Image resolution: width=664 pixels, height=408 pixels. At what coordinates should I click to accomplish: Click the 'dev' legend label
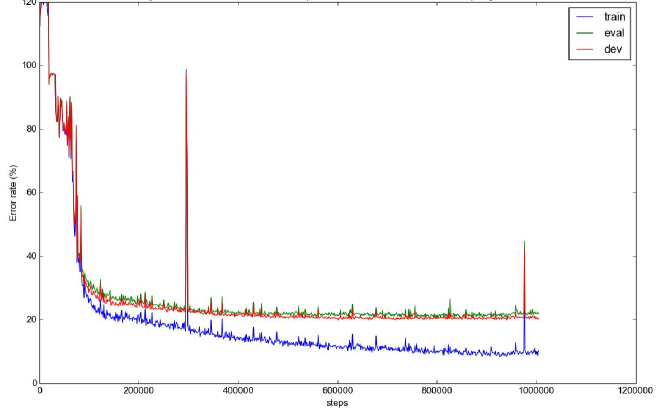613,49
